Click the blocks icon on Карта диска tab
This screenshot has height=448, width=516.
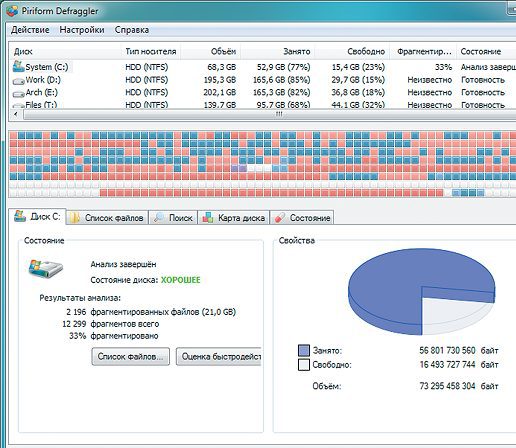click(x=208, y=218)
